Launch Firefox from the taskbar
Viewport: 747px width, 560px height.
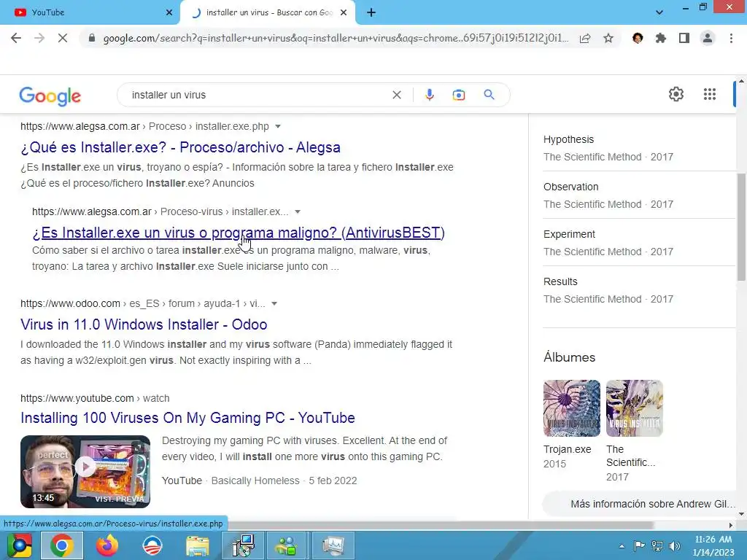(x=107, y=545)
